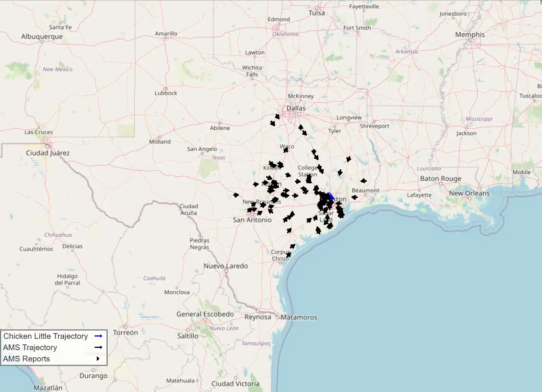Click the Baton Rouge city label
542x392 pixels.
(441, 178)
